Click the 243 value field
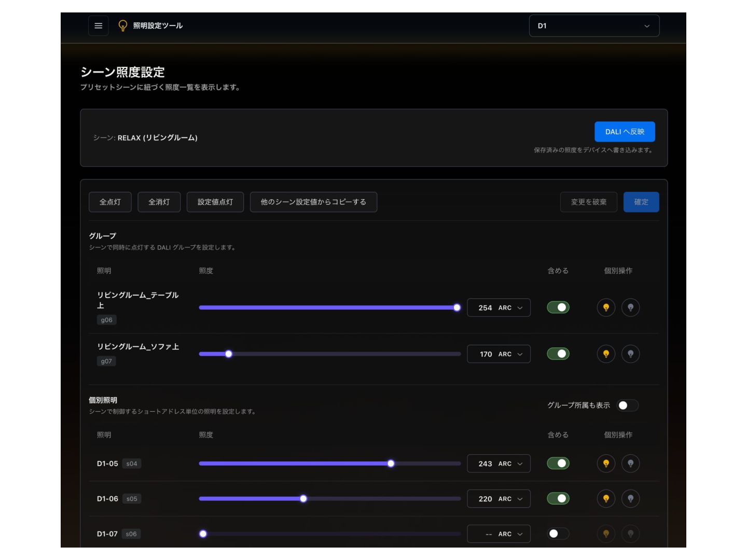The image size is (747, 560). coord(485,464)
